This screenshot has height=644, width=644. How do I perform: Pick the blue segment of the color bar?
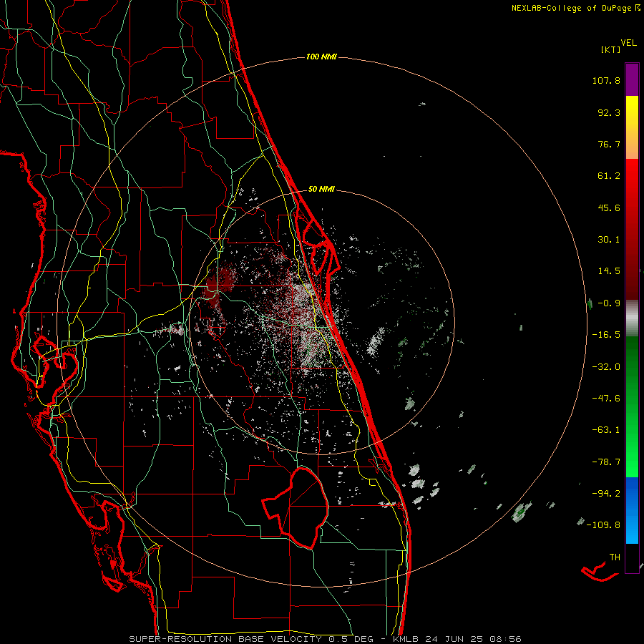(x=632, y=510)
